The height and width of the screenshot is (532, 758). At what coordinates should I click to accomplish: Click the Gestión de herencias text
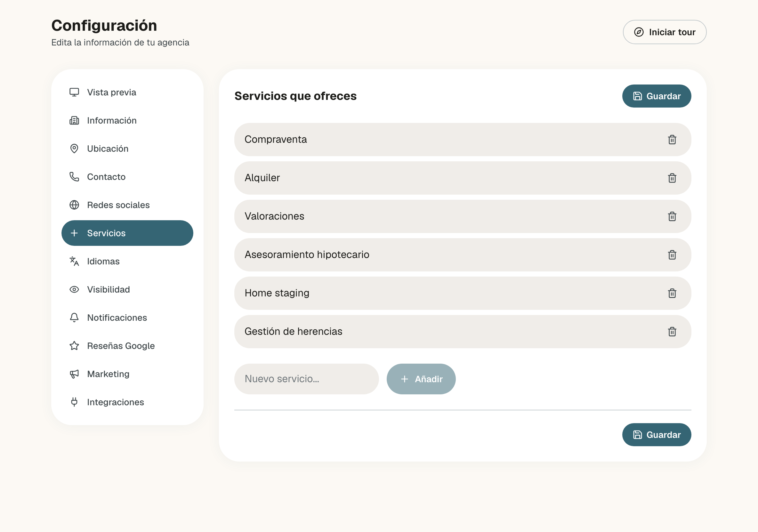coord(293,331)
